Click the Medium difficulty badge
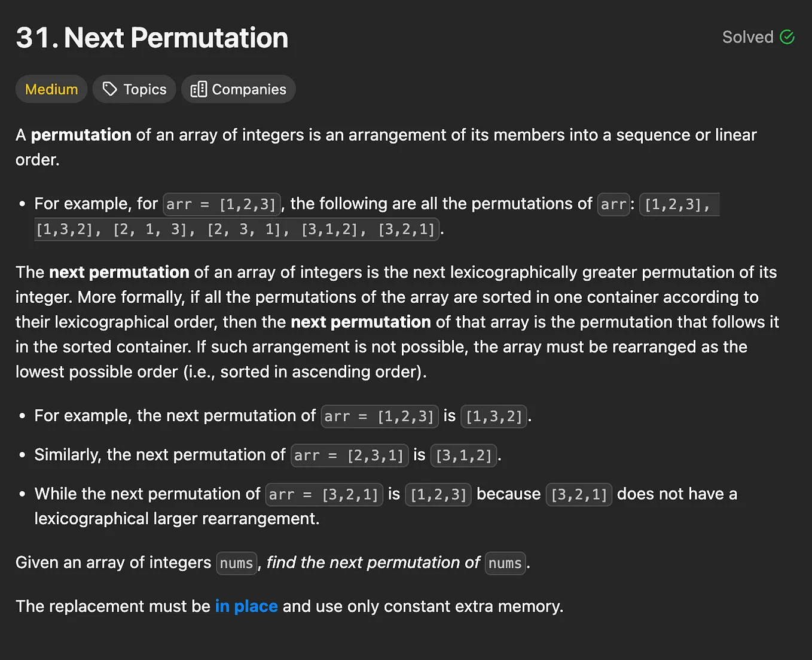The image size is (812, 660). point(51,89)
